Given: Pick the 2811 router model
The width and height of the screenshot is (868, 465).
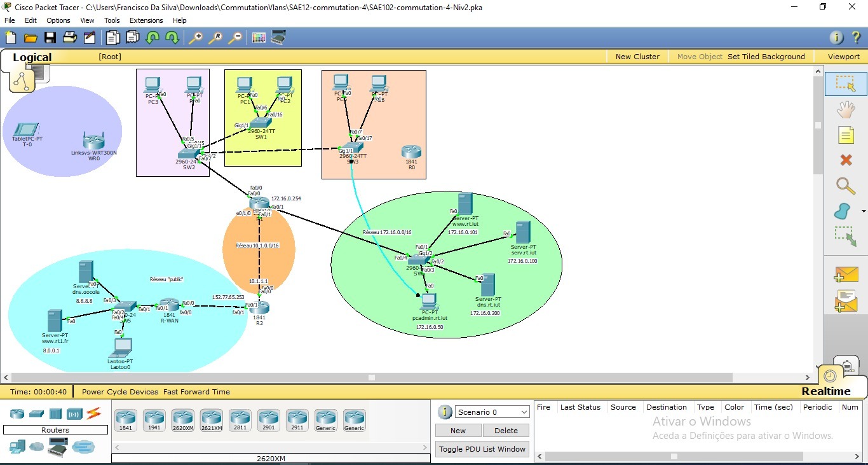Looking at the screenshot, I should click(x=240, y=420).
